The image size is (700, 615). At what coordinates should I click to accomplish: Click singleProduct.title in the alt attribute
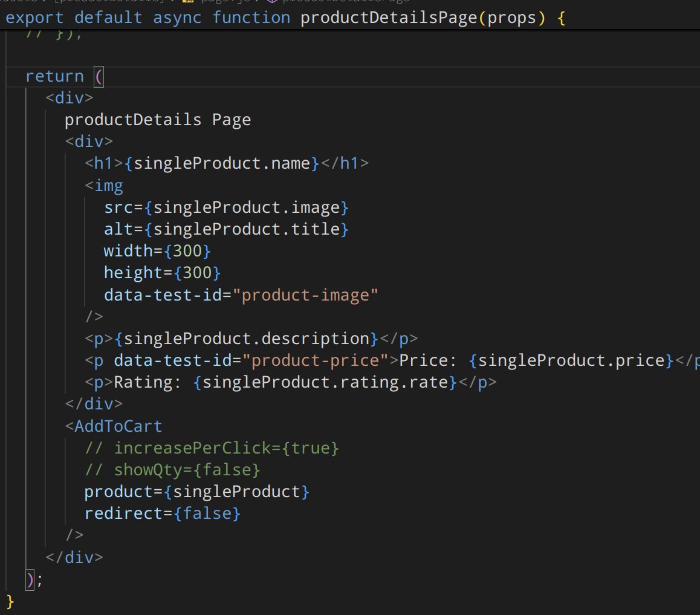[x=247, y=229]
